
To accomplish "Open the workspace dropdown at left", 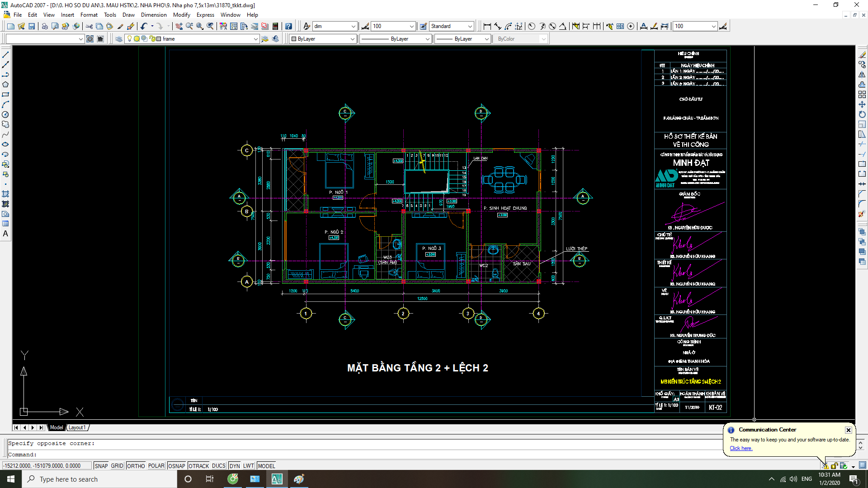I will coord(45,39).
